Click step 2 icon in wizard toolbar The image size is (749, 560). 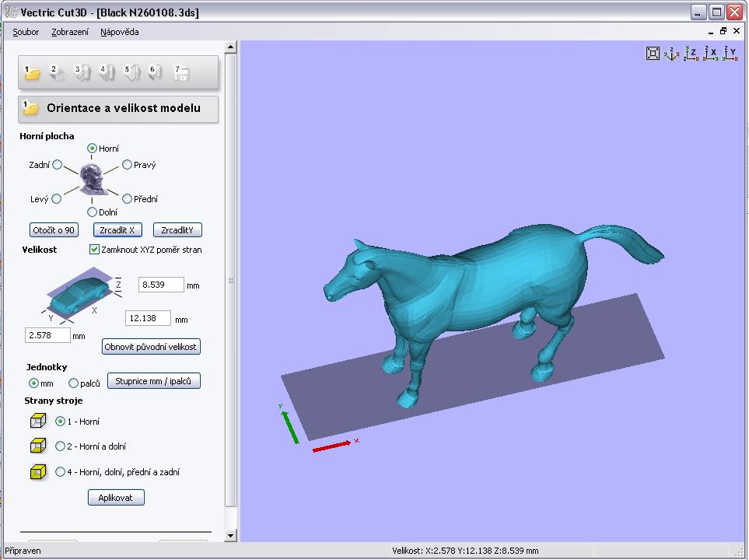click(x=58, y=73)
